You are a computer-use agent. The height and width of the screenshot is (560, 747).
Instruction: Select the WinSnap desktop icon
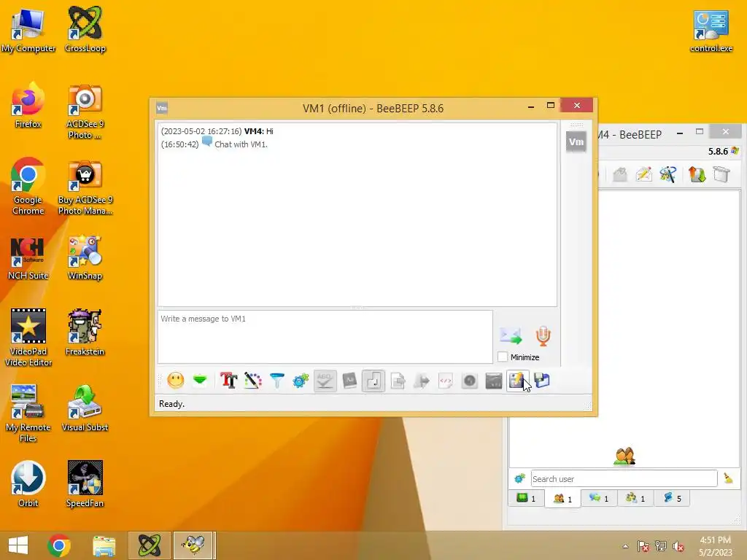pyautogui.click(x=85, y=257)
